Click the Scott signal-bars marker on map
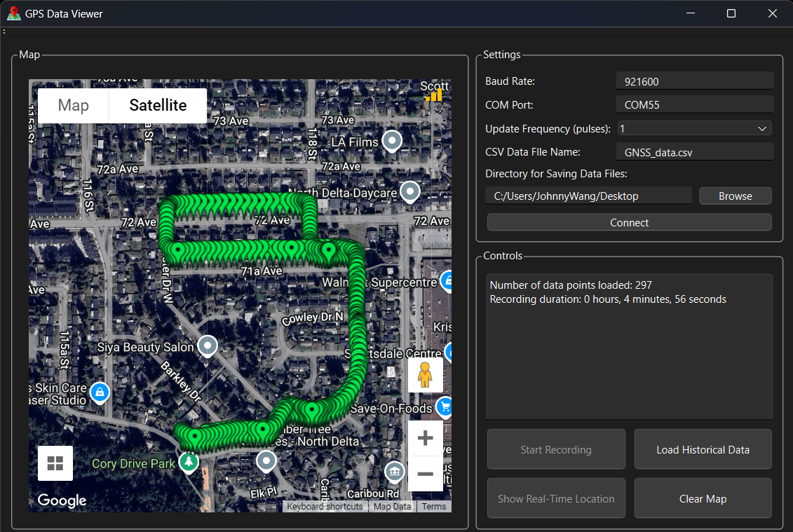 [434, 95]
